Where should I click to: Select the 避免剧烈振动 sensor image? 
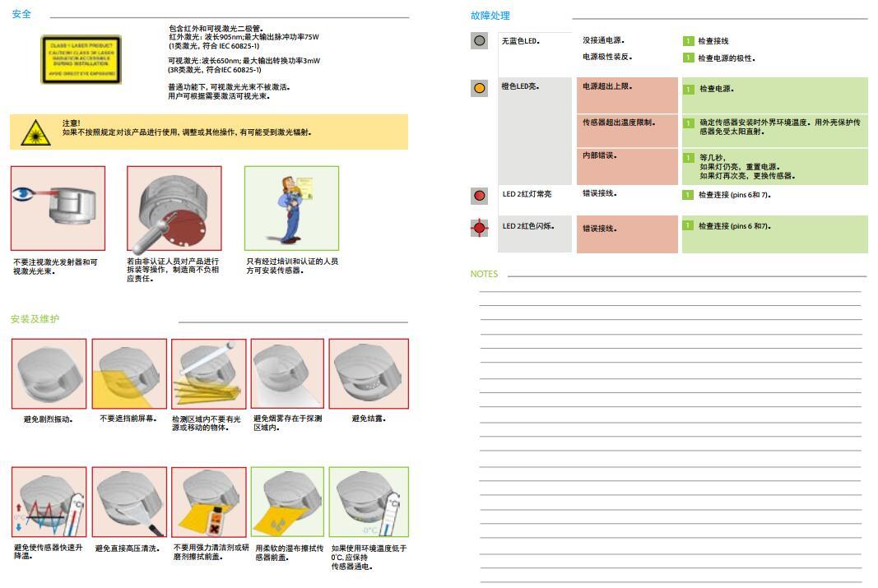pyautogui.click(x=49, y=373)
